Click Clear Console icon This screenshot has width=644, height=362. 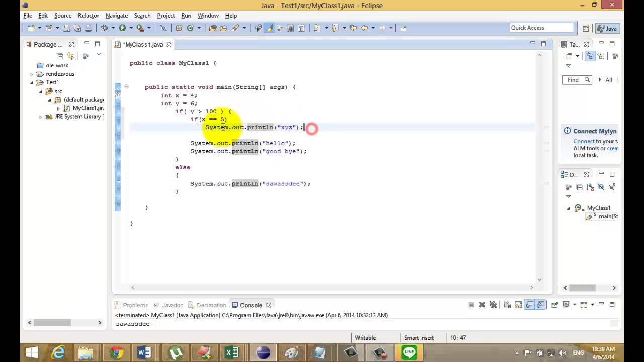(x=508, y=304)
